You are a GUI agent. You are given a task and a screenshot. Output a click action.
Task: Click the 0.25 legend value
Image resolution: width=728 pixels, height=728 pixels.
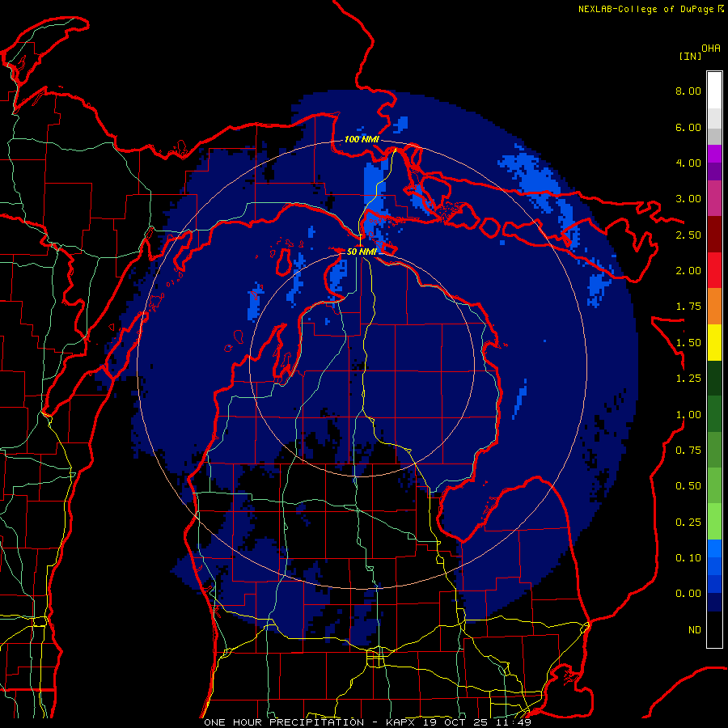[x=688, y=523]
